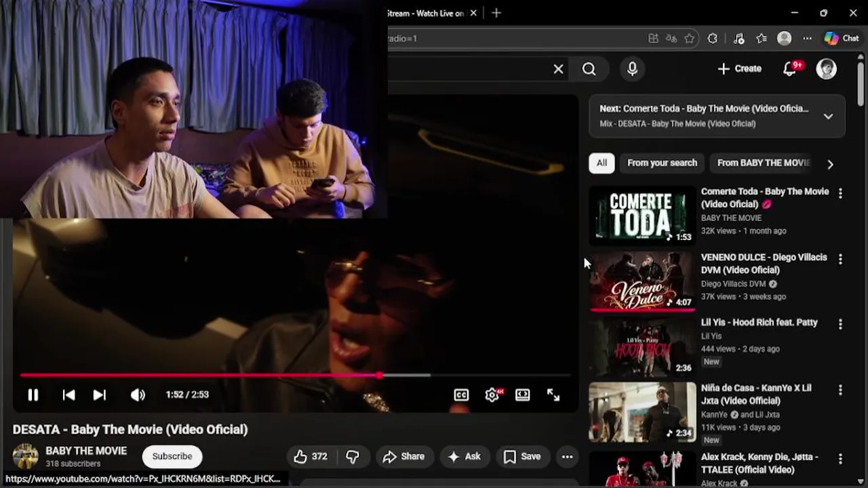Open the player settings gear
868x488 pixels.
click(x=492, y=394)
